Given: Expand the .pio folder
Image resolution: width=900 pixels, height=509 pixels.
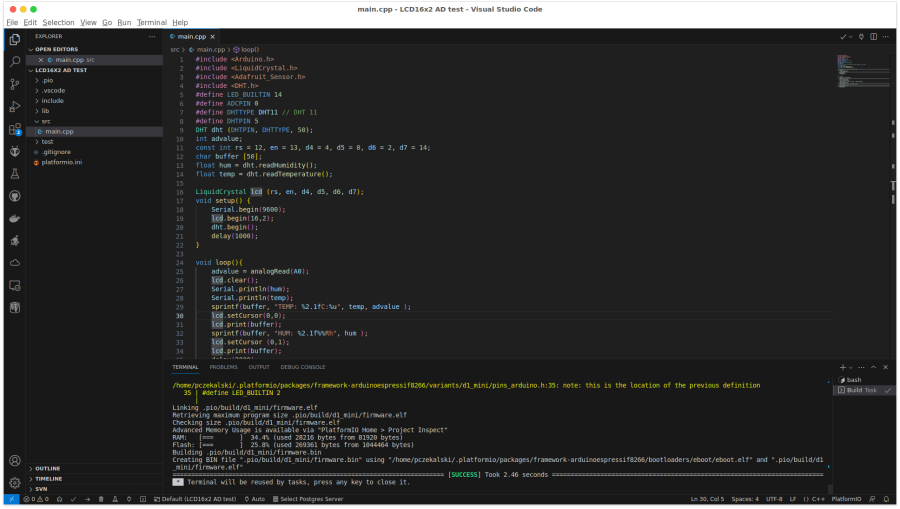Looking at the screenshot, I should (x=48, y=80).
